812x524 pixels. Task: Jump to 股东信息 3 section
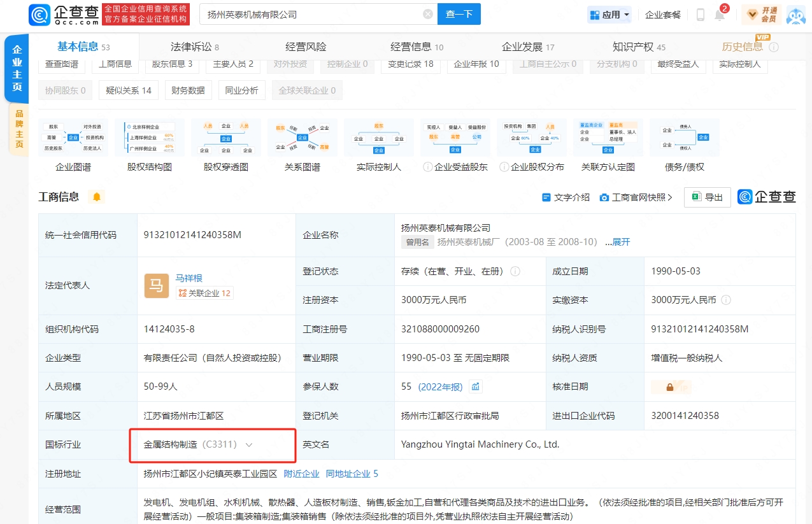(172, 64)
